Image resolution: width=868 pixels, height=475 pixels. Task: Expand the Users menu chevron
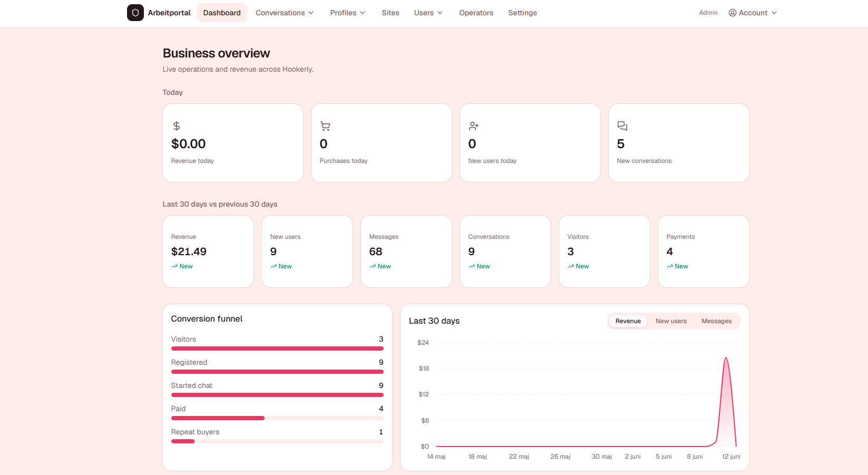pos(440,13)
